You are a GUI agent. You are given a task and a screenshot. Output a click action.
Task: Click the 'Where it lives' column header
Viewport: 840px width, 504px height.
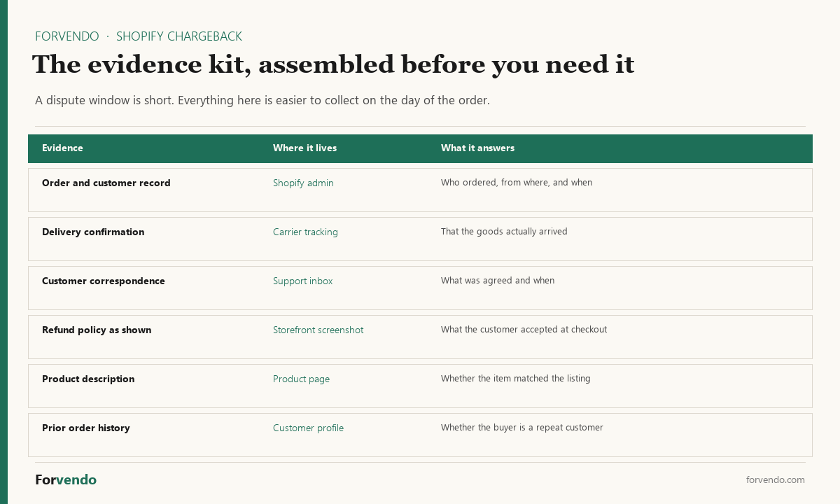point(304,148)
